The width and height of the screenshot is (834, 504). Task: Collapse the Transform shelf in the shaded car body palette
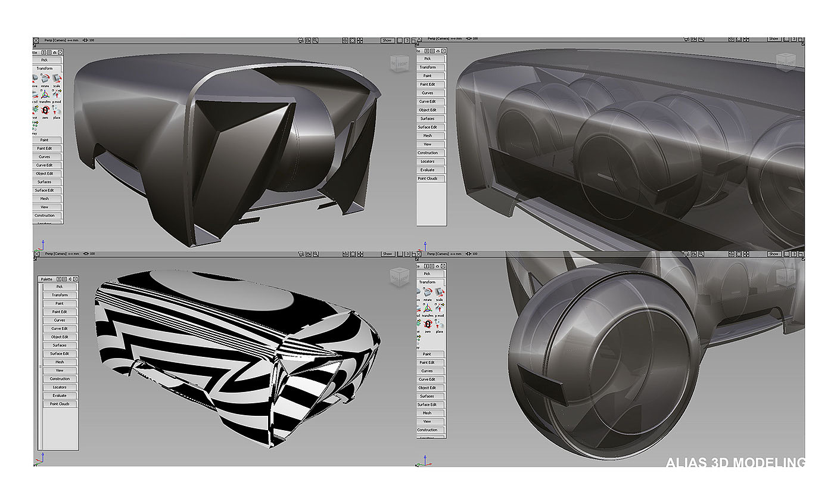tap(45, 68)
